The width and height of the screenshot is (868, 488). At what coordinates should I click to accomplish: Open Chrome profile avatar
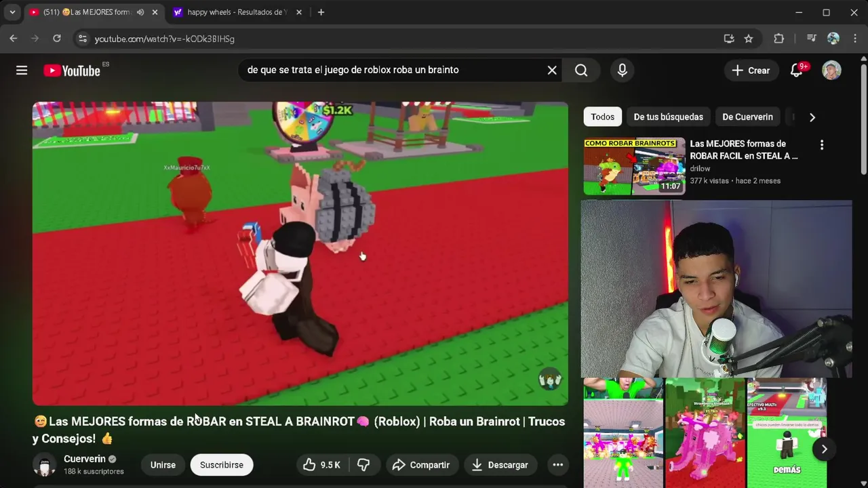click(x=833, y=39)
